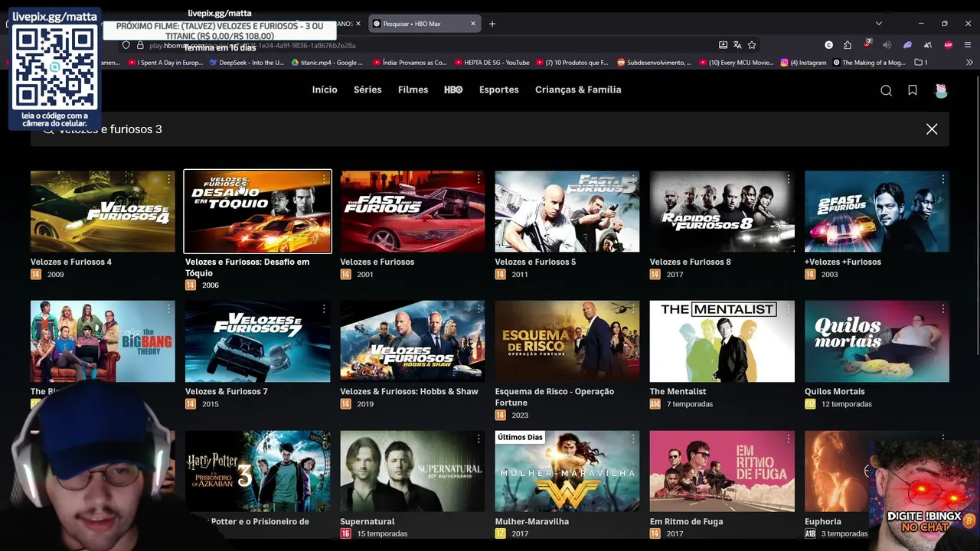Go to Filmes in the navigation

click(x=413, y=90)
